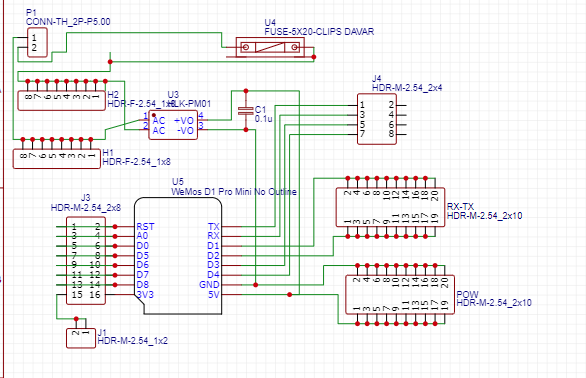Image resolution: width=586 pixels, height=378 pixels.
Task: Select the J1 1x2 header symbol
Action: (81, 338)
